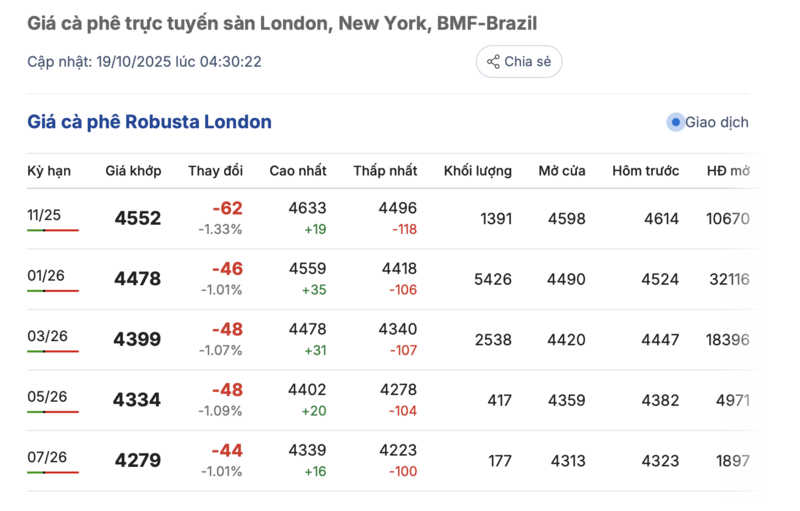Click the Mở cửa column header

pyautogui.click(x=561, y=171)
